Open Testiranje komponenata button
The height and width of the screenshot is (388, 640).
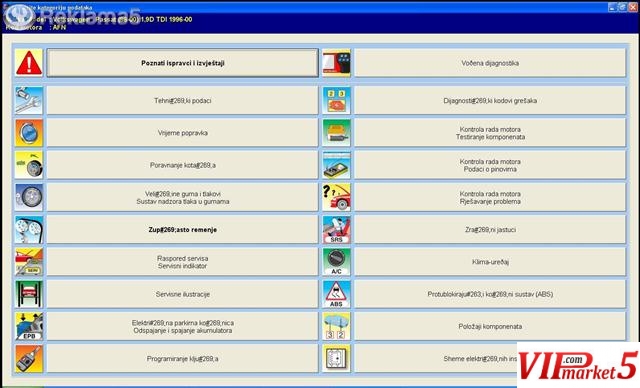coord(490,133)
